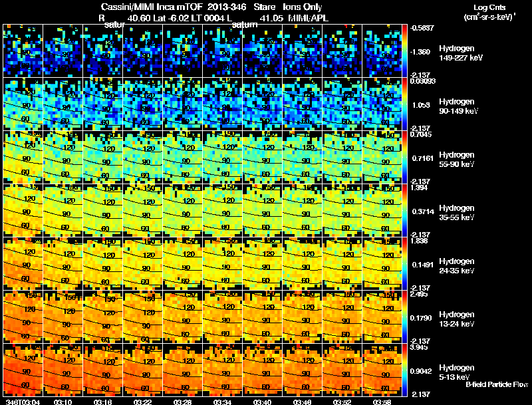This screenshot has width=532, height=405.
Task: Open the 5-13 keV panel at 03:28
Action: point(182,370)
